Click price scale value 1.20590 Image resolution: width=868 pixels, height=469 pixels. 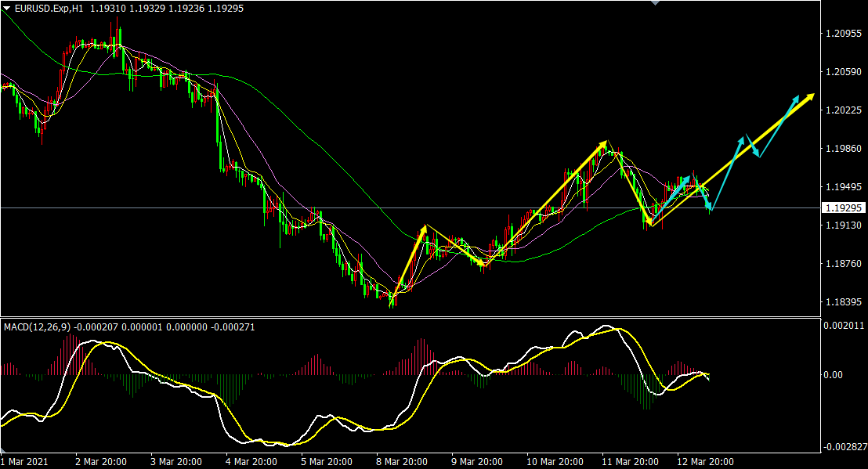click(844, 72)
